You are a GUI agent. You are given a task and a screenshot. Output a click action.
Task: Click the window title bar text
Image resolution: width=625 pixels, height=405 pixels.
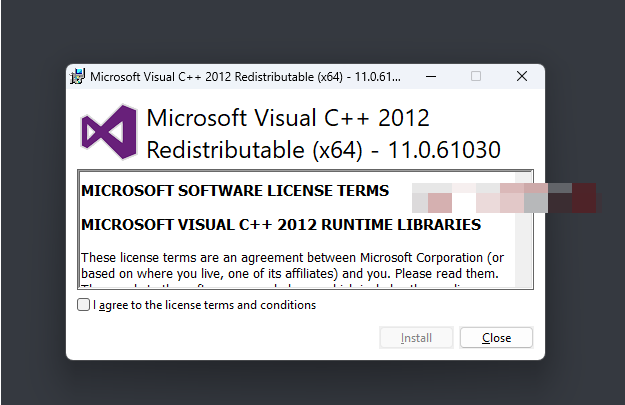[x=245, y=76]
